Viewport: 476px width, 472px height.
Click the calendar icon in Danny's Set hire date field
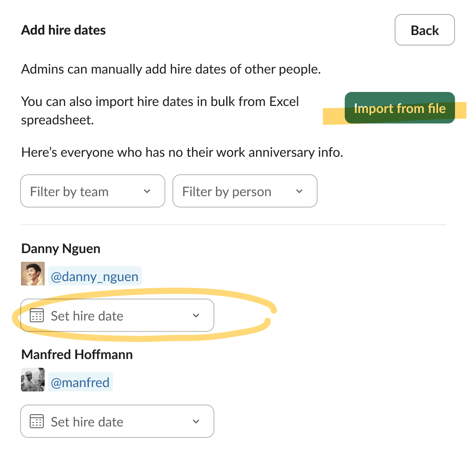(x=37, y=315)
